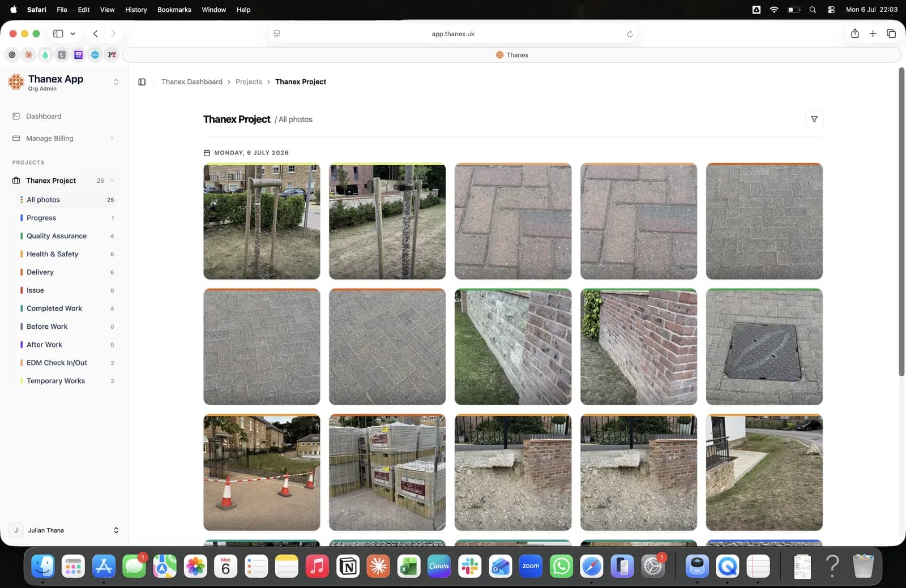
Task: Go to Thanex Dashboard breadcrumb
Action: 192,82
